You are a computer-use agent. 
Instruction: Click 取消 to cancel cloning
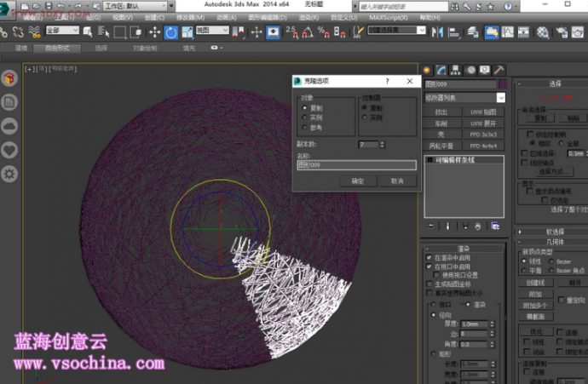(x=397, y=181)
